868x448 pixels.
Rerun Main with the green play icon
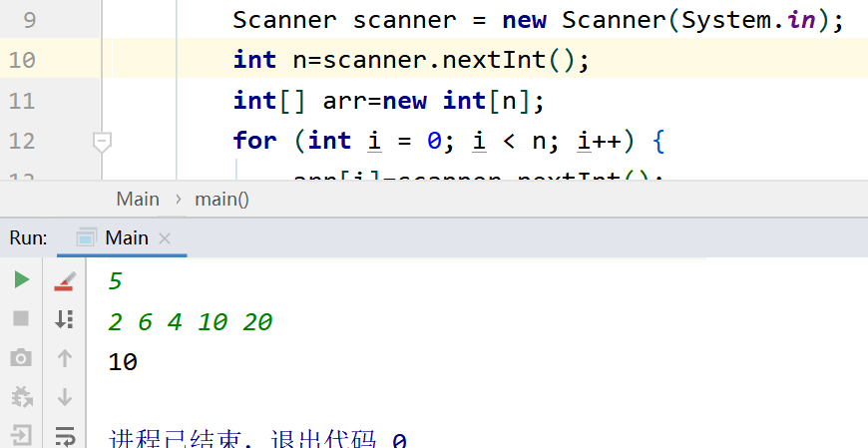[22, 279]
